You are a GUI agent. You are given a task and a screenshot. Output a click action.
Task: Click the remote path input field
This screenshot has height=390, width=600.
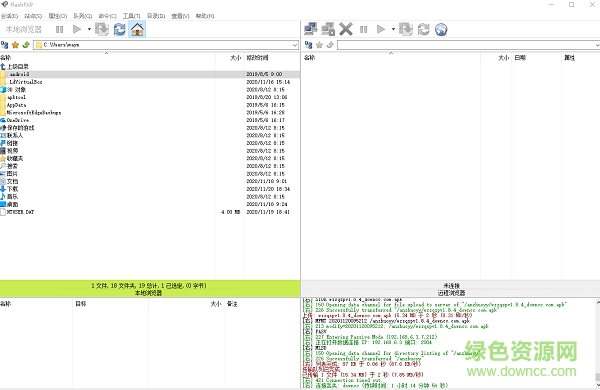(468, 45)
